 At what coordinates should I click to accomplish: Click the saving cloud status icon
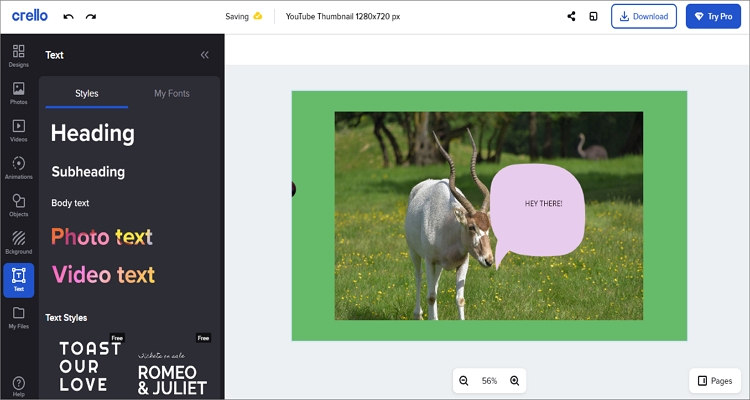tap(258, 16)
